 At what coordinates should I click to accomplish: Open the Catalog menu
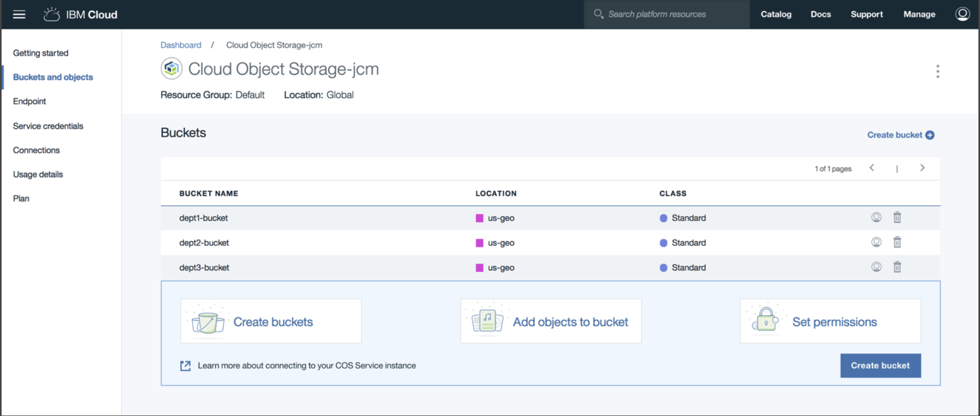(x=776, y=14)
